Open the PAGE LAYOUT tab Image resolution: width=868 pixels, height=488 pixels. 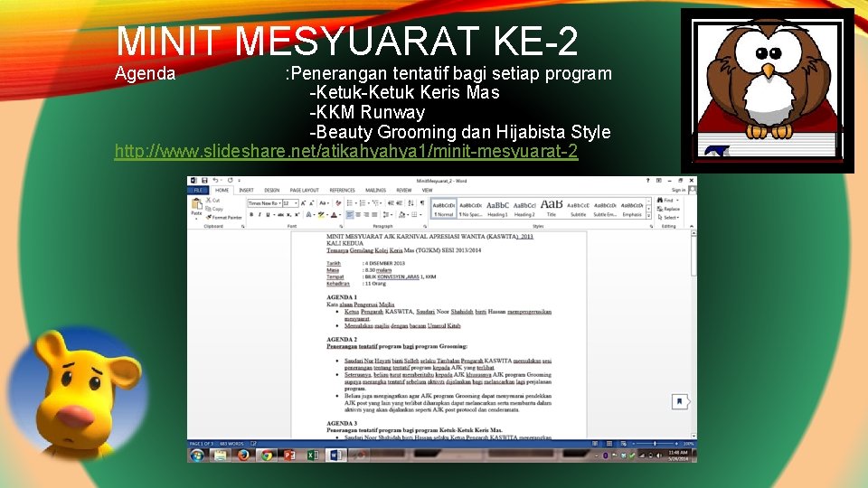pyautogui.click(x=305, y=191)
